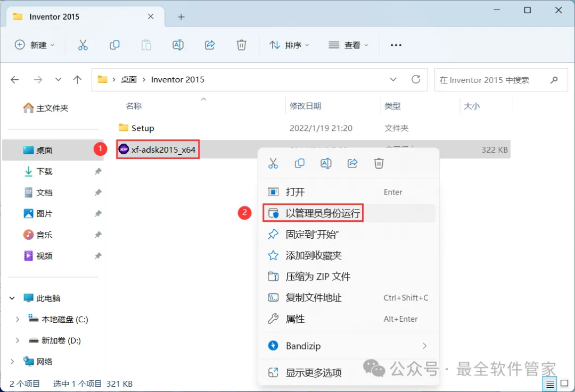The width and height of the screenshot is (575, 392).
Task: Close the Inventor 2015 tab
Action: tap(151, 16)
